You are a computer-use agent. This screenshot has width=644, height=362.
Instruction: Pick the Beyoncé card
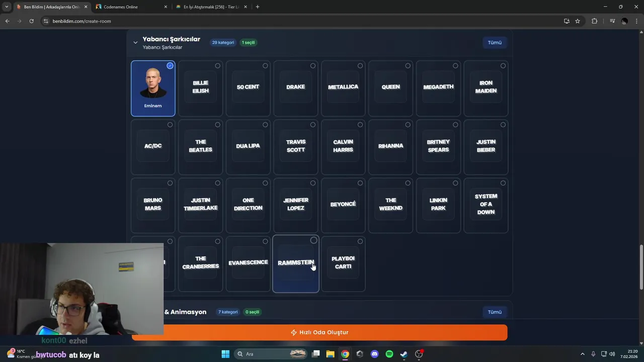[343, 205]
